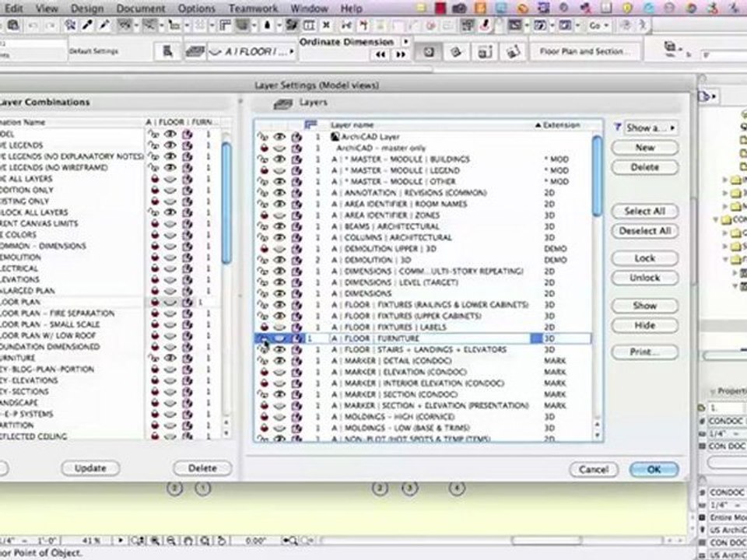The height and width of the screenshot is (560, 747).
Task: Click the intersection group column icon above layer numbers
Action: click(310, 124)
